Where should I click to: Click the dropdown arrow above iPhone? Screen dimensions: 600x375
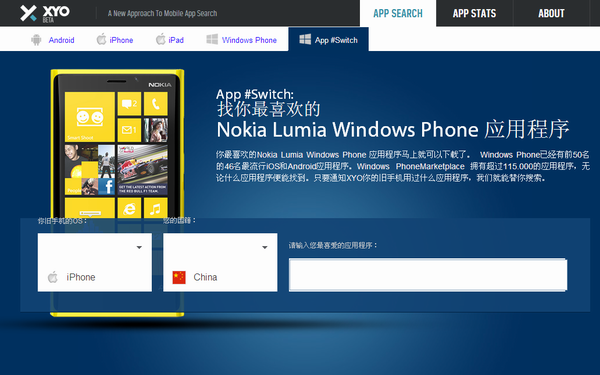click(139, 248)
